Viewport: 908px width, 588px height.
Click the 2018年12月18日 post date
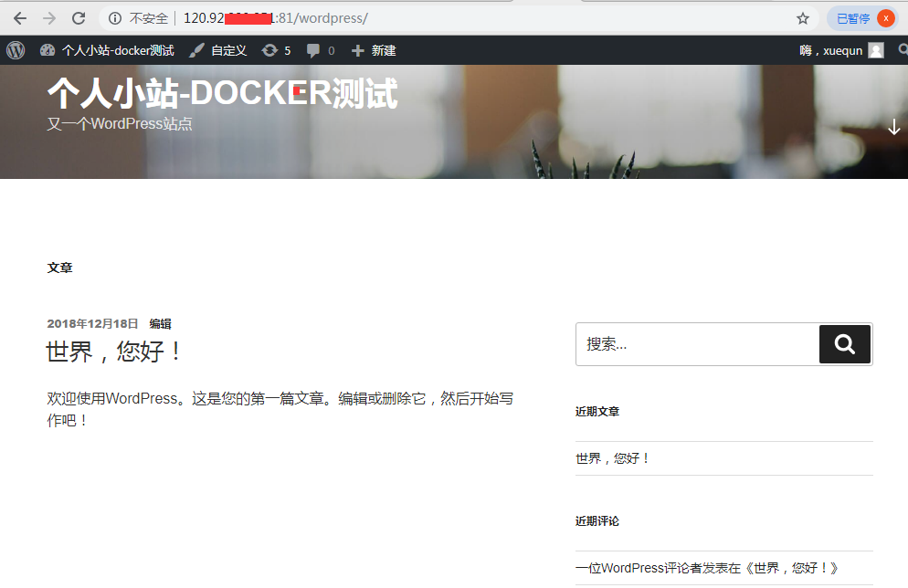(x=92, y=323)
